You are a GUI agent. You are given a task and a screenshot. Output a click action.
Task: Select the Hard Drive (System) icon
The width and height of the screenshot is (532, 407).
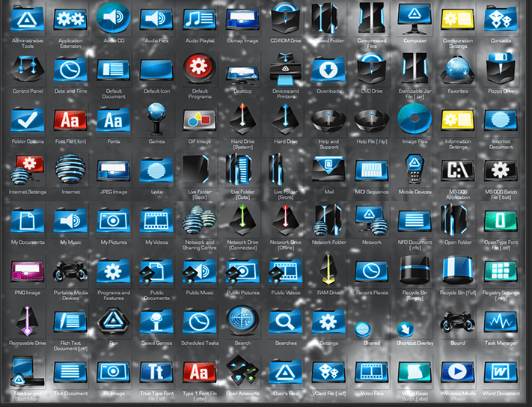point(242,120)
